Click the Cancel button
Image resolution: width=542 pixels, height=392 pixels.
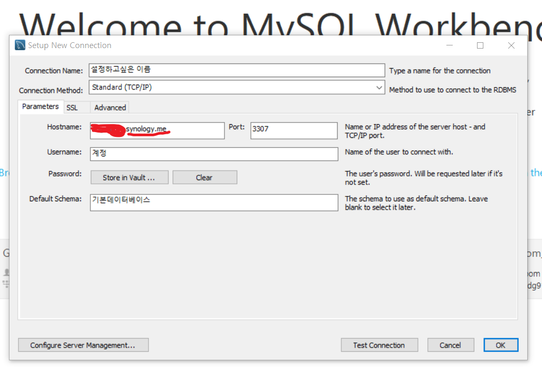point(451,346)
